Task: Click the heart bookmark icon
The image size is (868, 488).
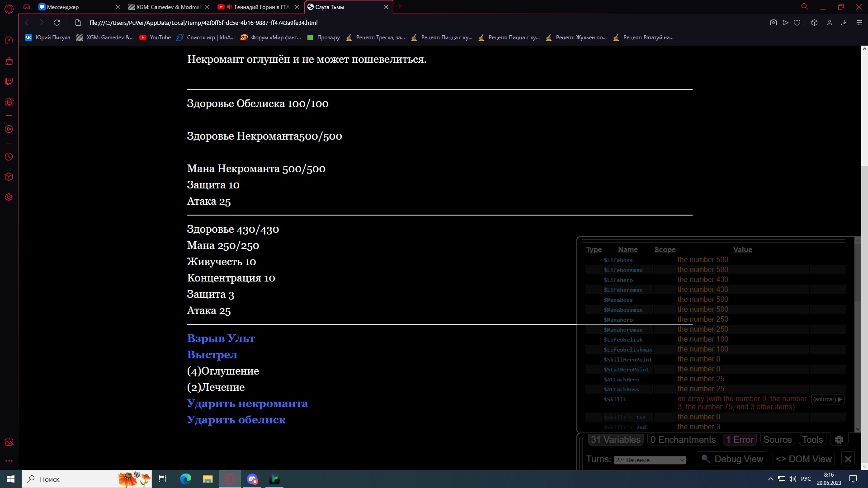Action: point(797,23)
